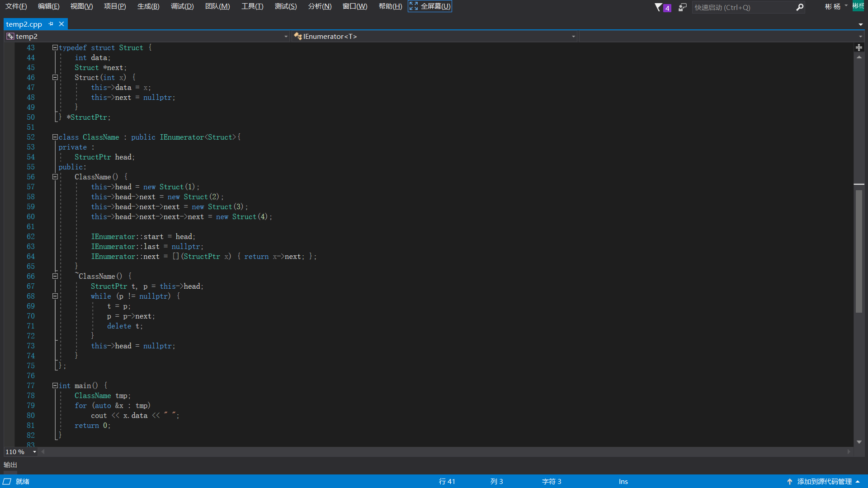
Task: Open the 视图(V) menu
Action: (x=81, y=6)
